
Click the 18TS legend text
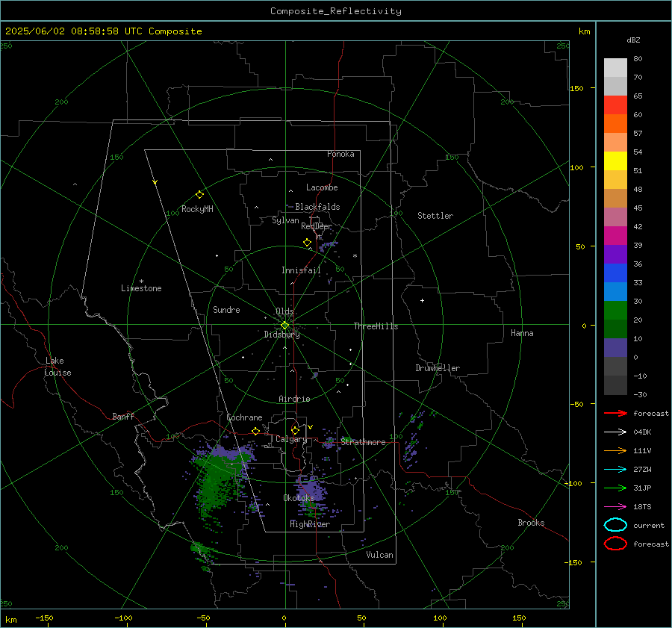pos(642,507)
